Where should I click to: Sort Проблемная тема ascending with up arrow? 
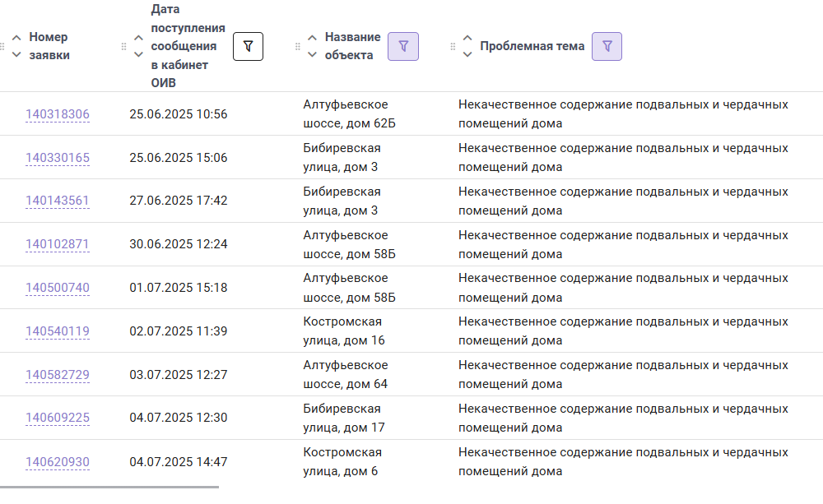point(467,38)
